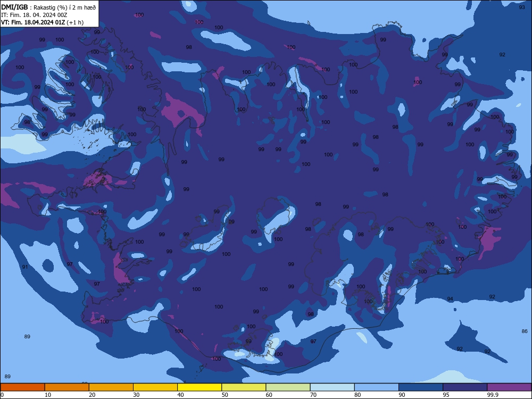Click the orange 10–20 legend swatch
This screenshot has height=399, width=532.
click(x=67, y=387)
